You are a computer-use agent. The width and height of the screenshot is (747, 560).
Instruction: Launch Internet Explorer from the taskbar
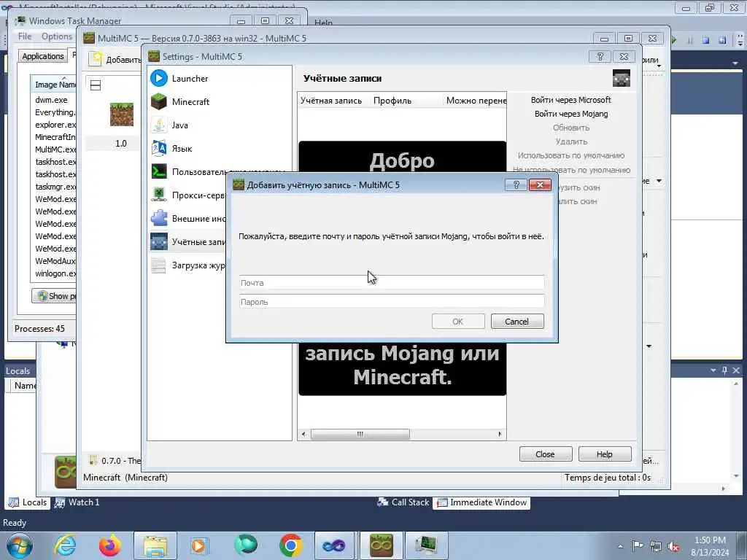(65, 545)
